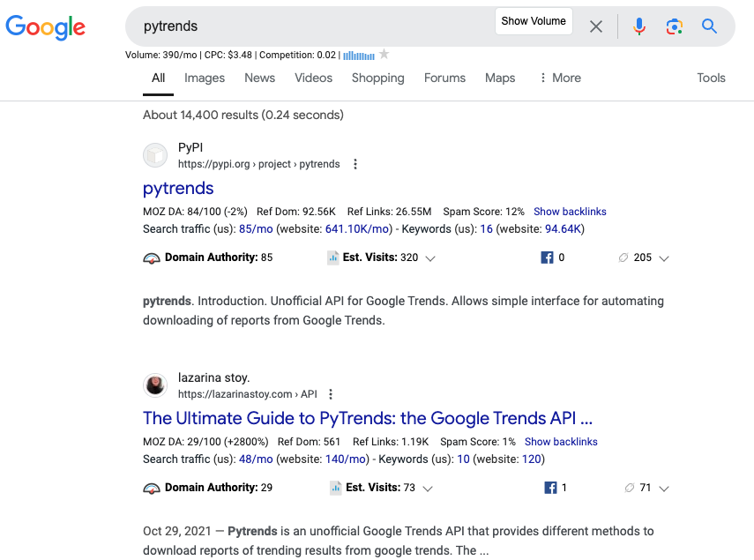Click the 'Ref Links: 26.55M' text

tap(390, 212)
